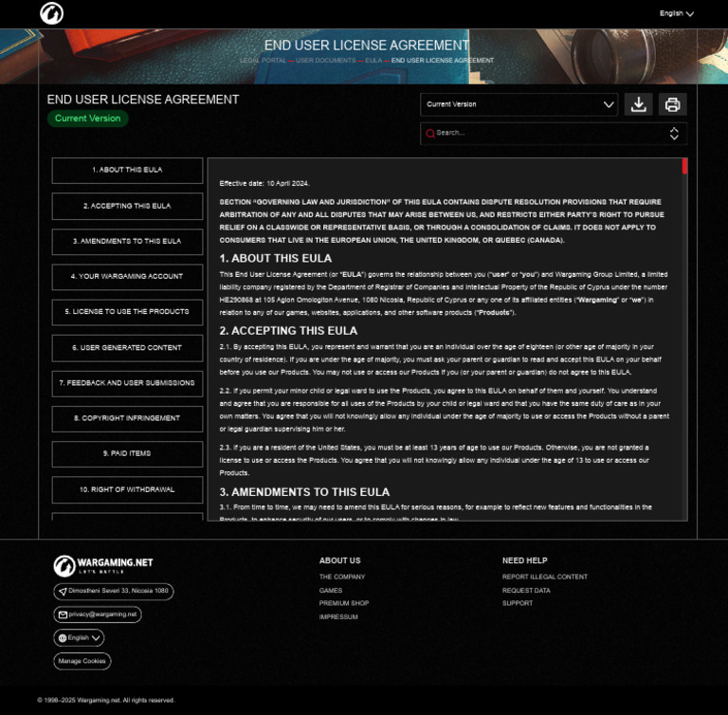Go to section 6. User Generated Content
Viewport: 728px width, 715px height.
click(127, 347)
